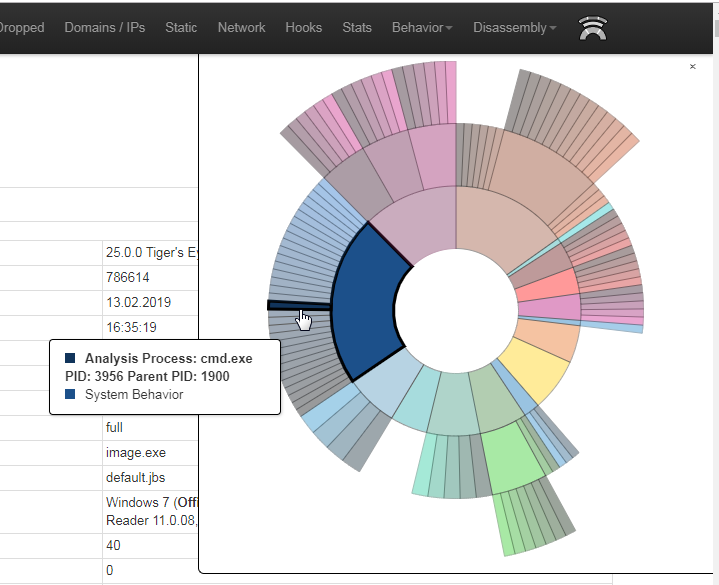Open the Hooks tab
Image resolution: width=719 pixels, height=585 pixels.
304,28
